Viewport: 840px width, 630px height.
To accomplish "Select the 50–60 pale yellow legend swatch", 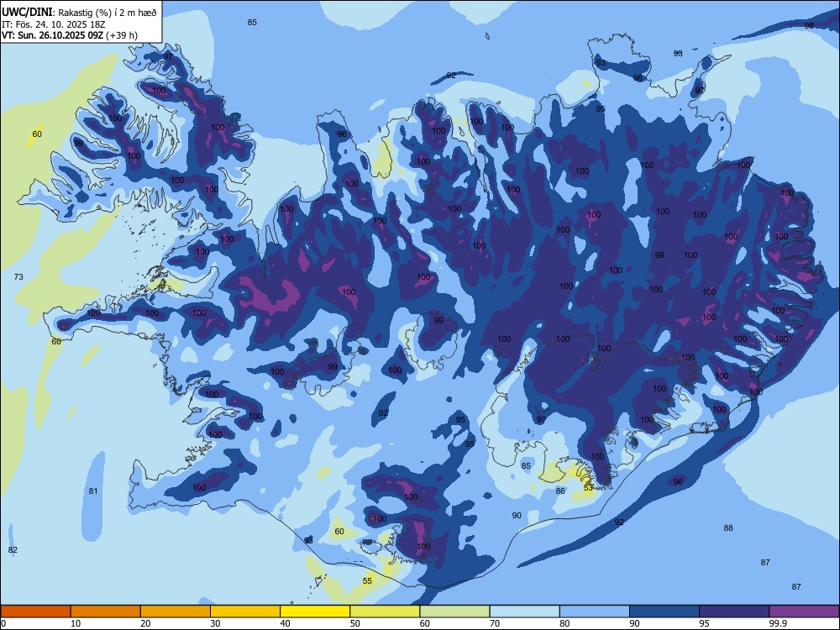I will (x=385, y=612).
